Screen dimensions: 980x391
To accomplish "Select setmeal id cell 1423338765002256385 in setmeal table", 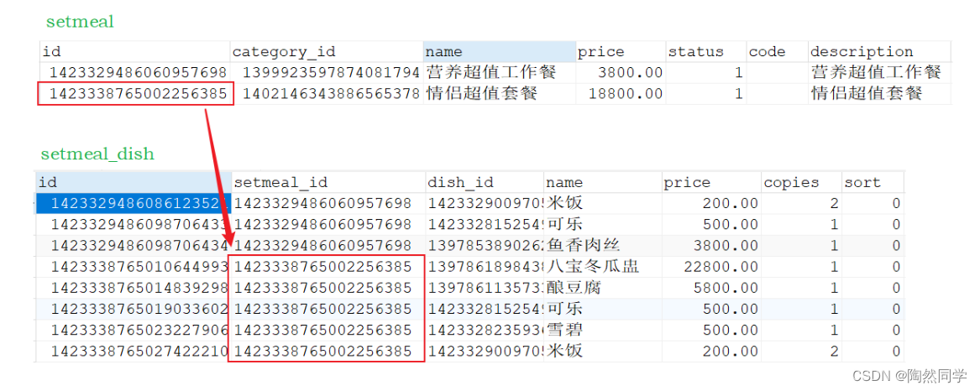I will tap(135, 94).
